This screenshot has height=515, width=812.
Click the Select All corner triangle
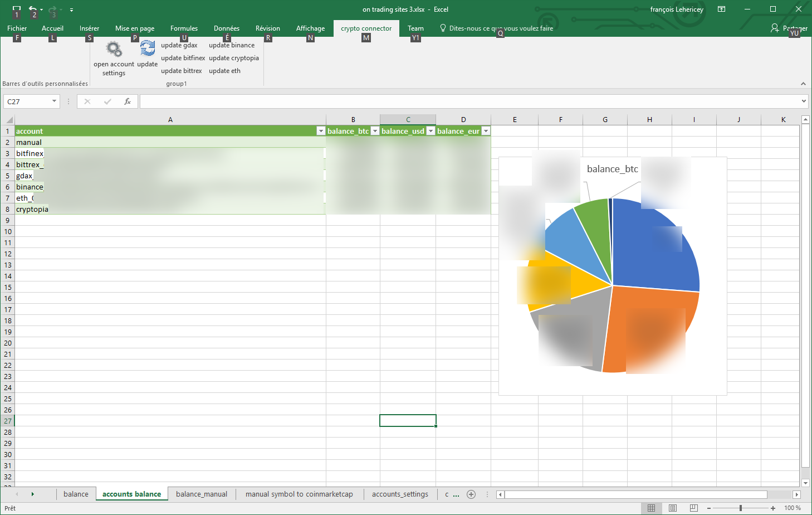(x=9, y=119)
